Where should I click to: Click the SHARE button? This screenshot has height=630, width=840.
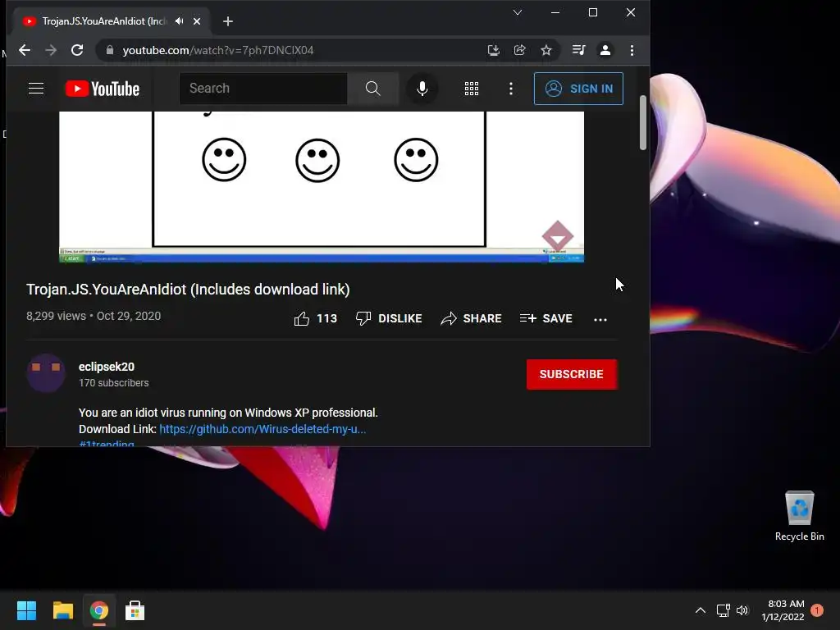point(472,319)
